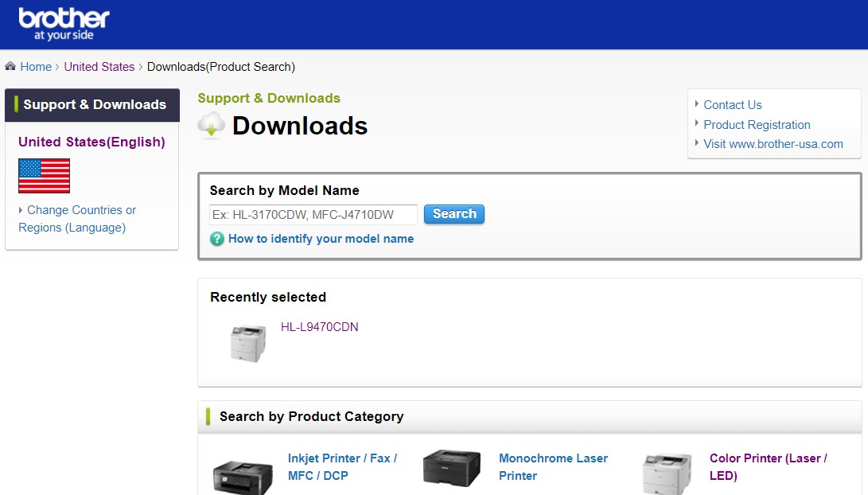Click the monochrome laser printer image
Screen dimensions: 868x495
click(x=452, y=469)
